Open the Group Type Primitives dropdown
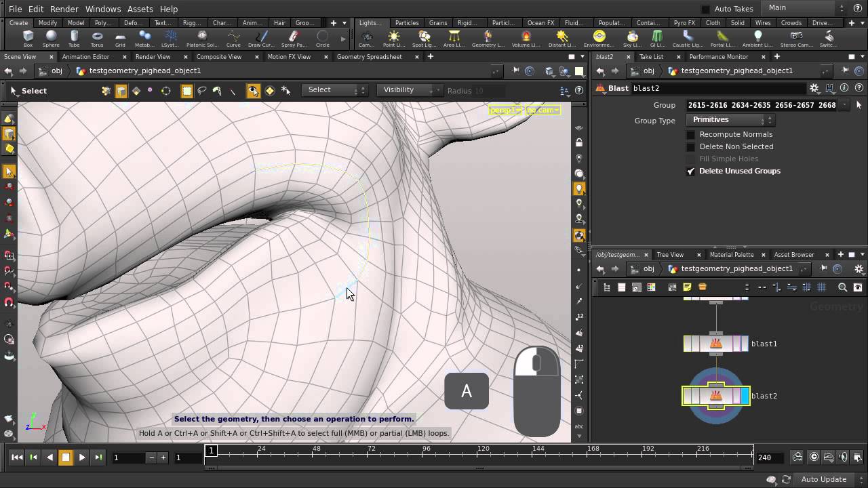The image size is (868, 488). [730, 120]
